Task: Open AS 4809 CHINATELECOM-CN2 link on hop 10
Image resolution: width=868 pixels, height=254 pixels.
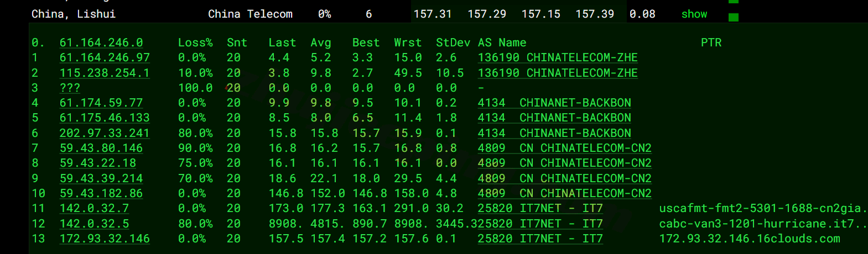Action: (565, 193)
